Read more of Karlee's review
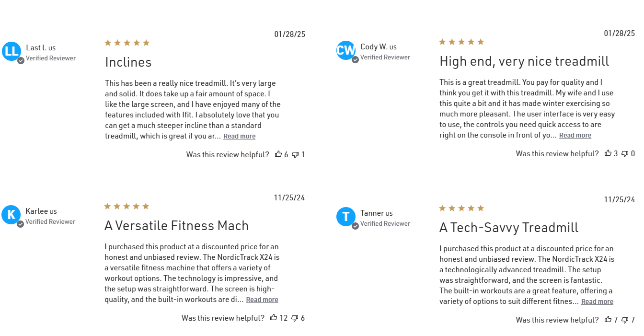The width and height of the screenshot is (644, 336). pyautogui.click(x=262, y=300)
